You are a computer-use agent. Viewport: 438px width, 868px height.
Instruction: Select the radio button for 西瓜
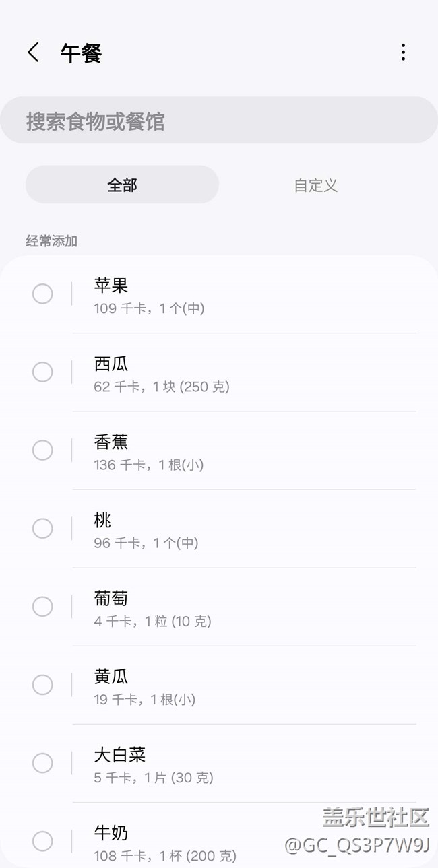coord(42,372)
